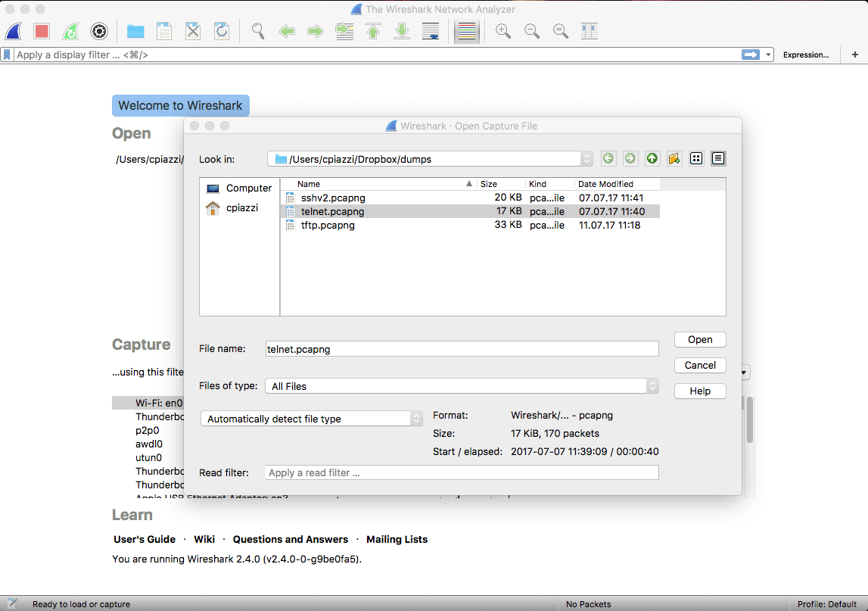Click the Profile: Default status bar entry

[826, 604]
